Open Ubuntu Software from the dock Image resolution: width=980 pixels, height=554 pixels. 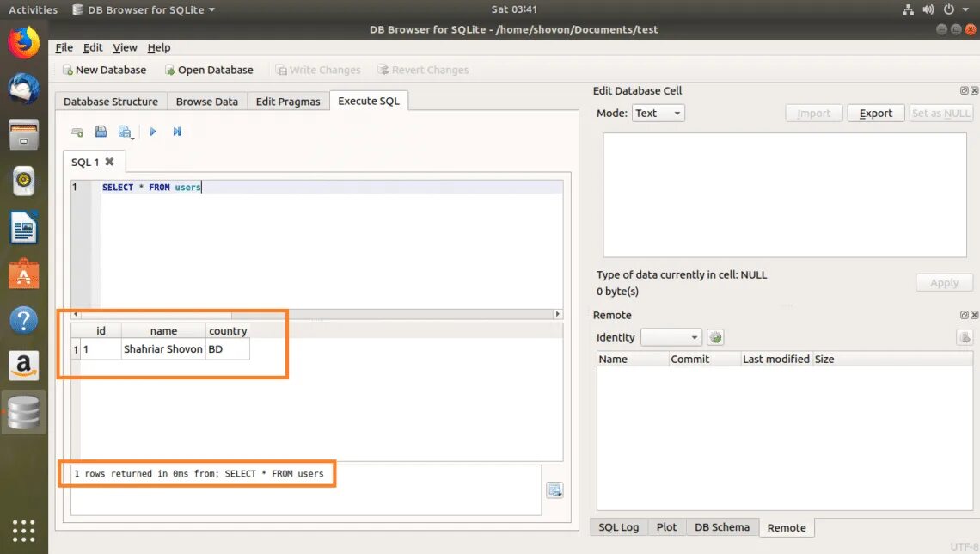pyautogui.click(x=24, y=274)
